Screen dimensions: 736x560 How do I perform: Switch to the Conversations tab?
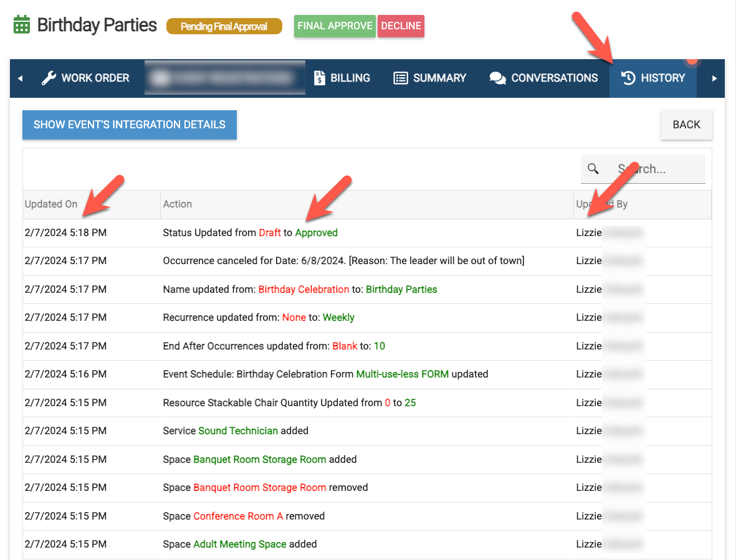(543, 78)
